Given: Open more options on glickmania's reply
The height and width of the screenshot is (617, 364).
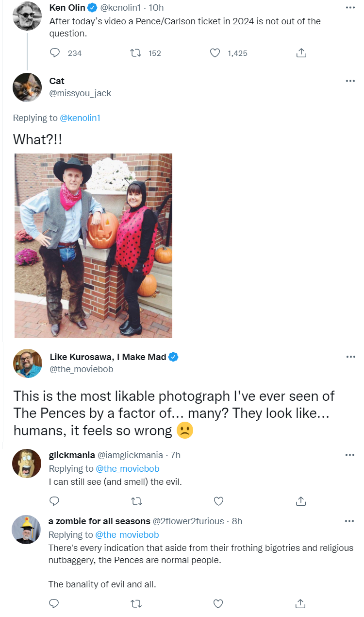Looking at the screenshot, I should click(x=350, y=455).
